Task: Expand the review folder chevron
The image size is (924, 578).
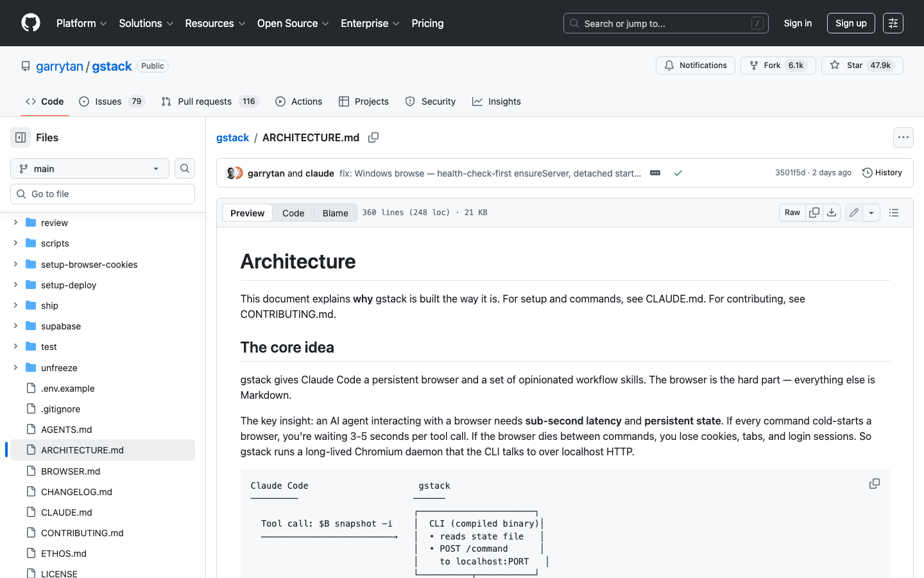Action: click(15, 222)
